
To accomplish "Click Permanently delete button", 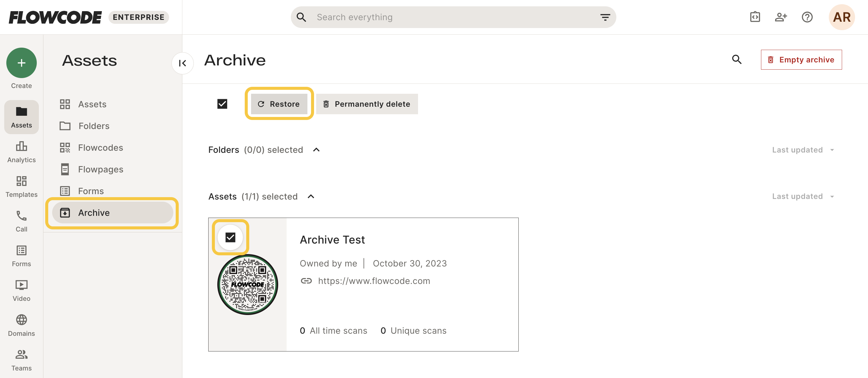I will (366, 104).
